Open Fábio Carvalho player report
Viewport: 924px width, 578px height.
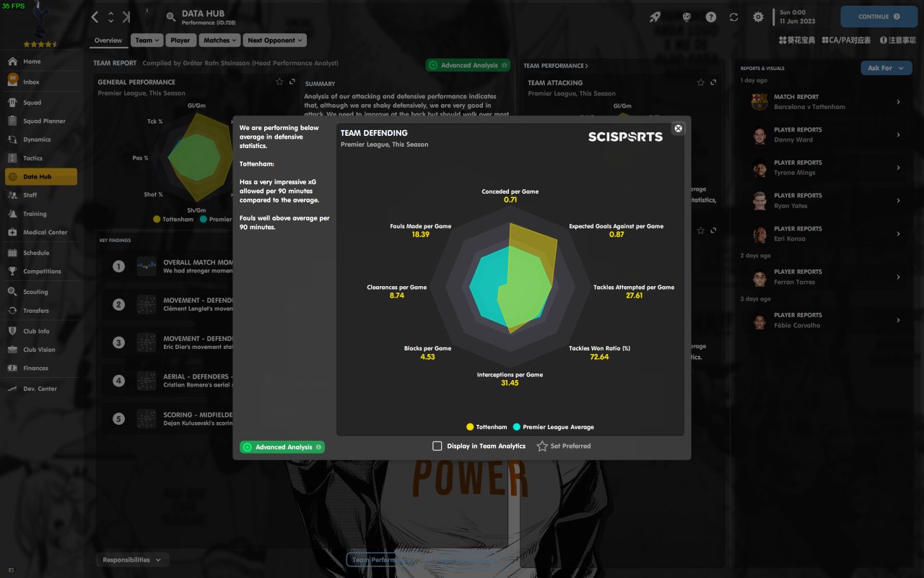826,320
